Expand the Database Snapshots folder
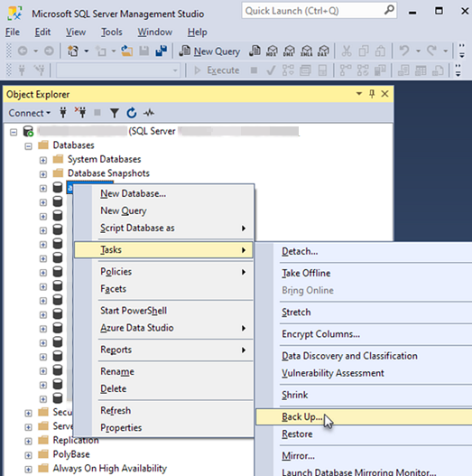Image resolution: width=472 pixels, height=476 pixels. [43, 174]
